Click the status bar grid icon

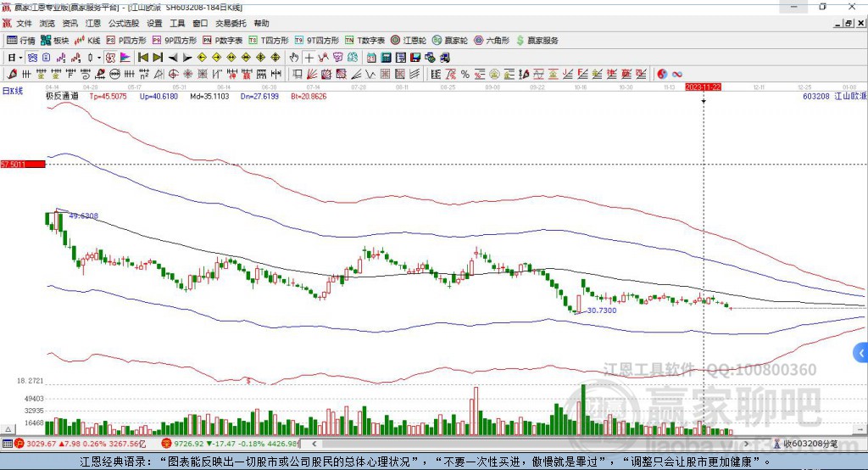click(7, 444)
